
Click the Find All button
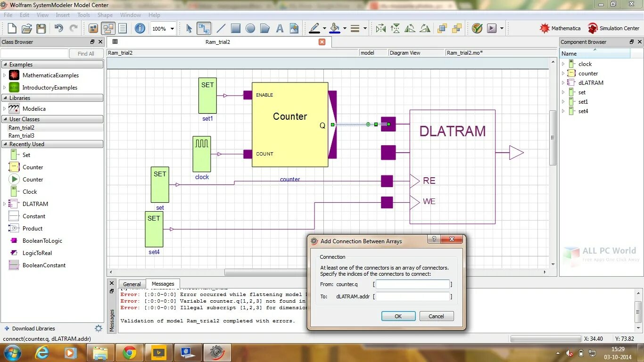coord(86,54)
